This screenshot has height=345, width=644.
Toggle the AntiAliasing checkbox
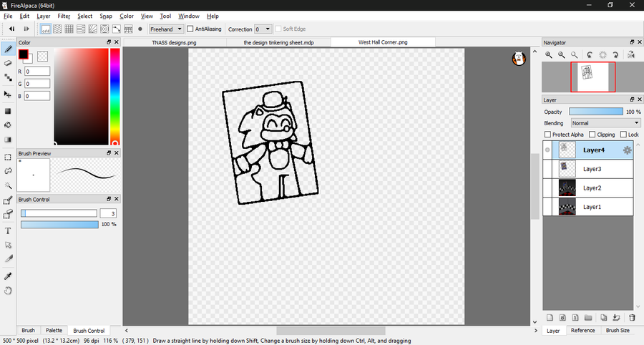point(190,29)
